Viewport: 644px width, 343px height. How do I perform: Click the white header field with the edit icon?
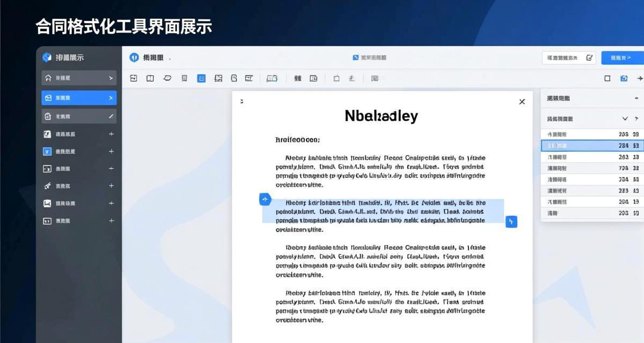click(x=569, y=57)
